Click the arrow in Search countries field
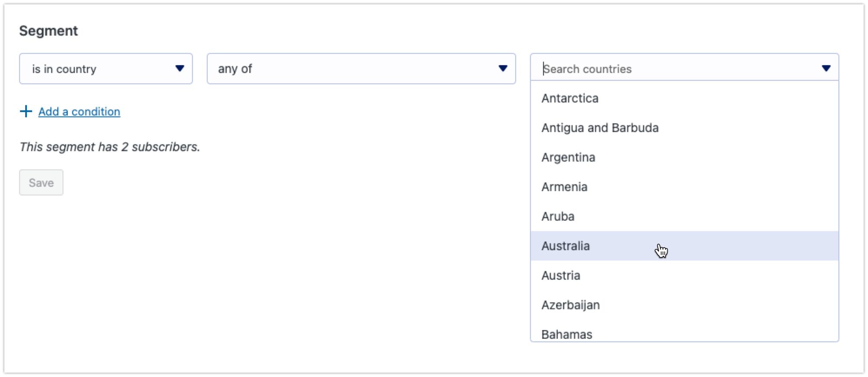868x377 pixels. coord(826,68)
